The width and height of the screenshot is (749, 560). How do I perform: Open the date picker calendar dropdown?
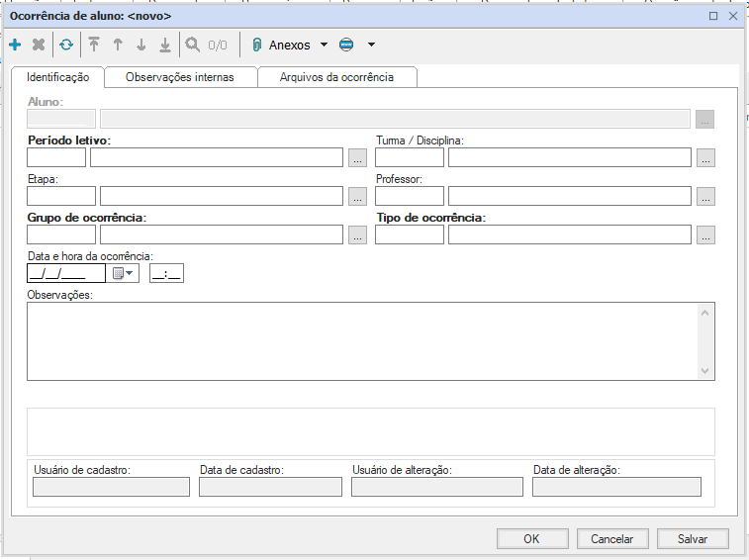pos(123,273)
